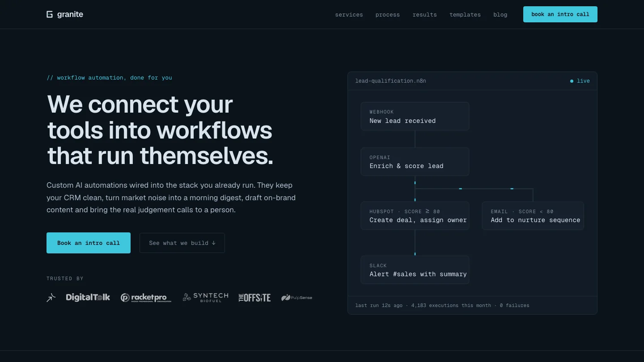644x362 pixels.
Task: Go to the process nav item
Action: pyautogui.click(x=388, y=15)
